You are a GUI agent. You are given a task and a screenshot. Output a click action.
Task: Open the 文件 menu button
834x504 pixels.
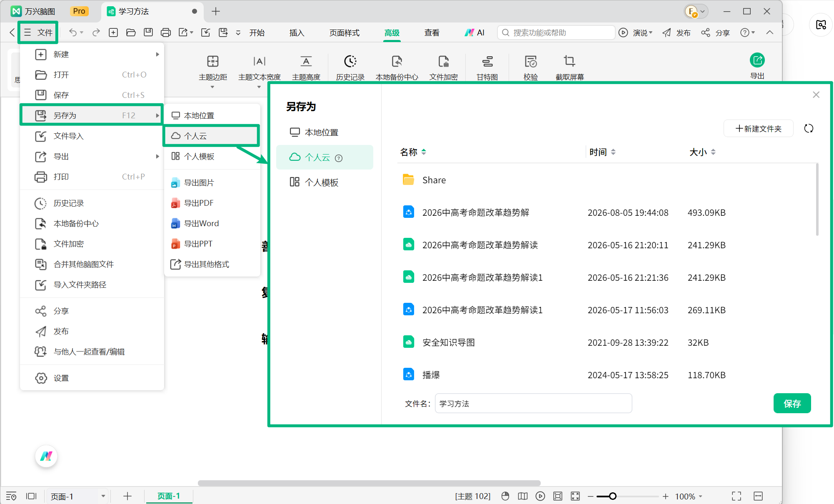click(x=38, y=32)
